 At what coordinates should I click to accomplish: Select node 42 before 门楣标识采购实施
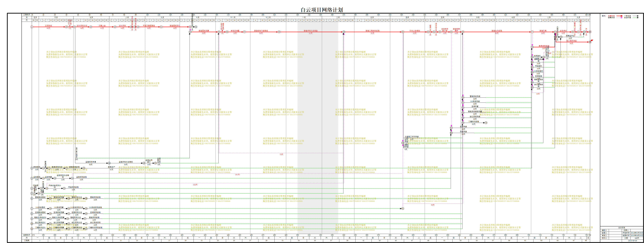pyautogui.click(x=86, y=229)
